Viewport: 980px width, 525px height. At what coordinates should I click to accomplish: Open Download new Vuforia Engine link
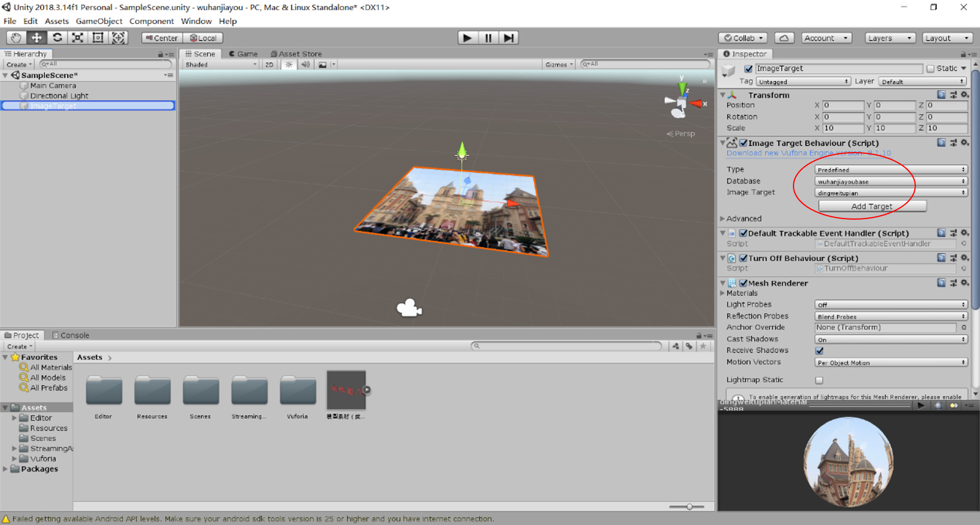pyautogui.click(x=808, y=153)
